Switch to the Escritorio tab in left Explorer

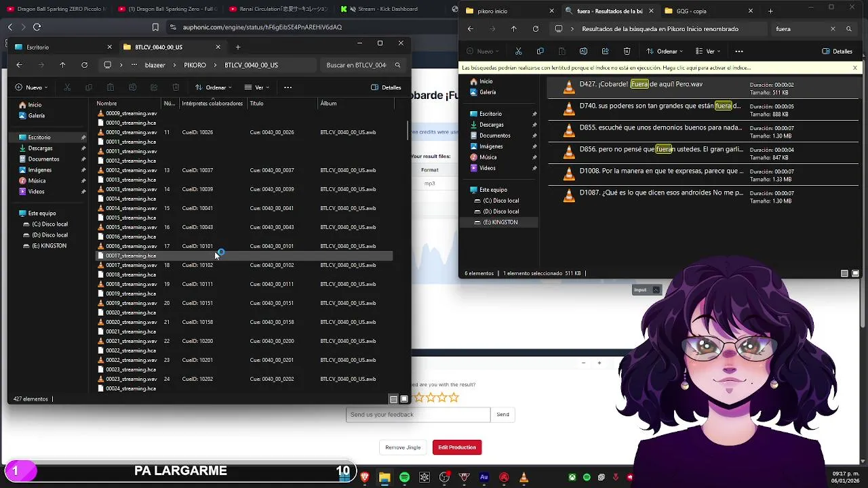click(x=64, y=47)
